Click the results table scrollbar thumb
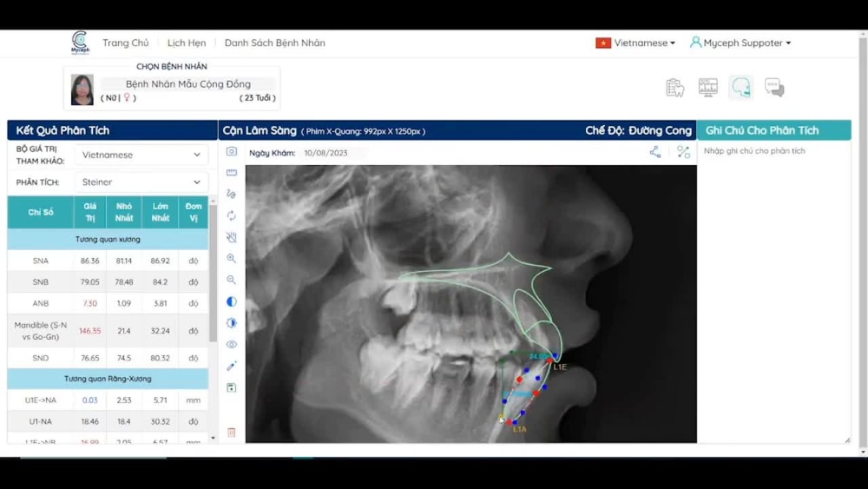 click(x=214, y=274)
